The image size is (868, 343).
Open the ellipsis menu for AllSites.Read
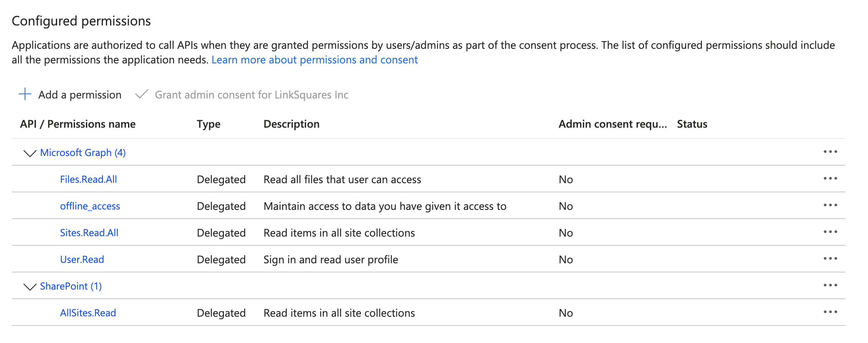[x=830, y=312]
